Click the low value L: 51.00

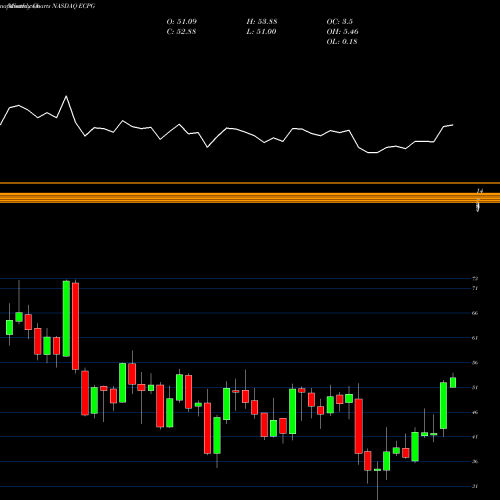pos(261,31)
